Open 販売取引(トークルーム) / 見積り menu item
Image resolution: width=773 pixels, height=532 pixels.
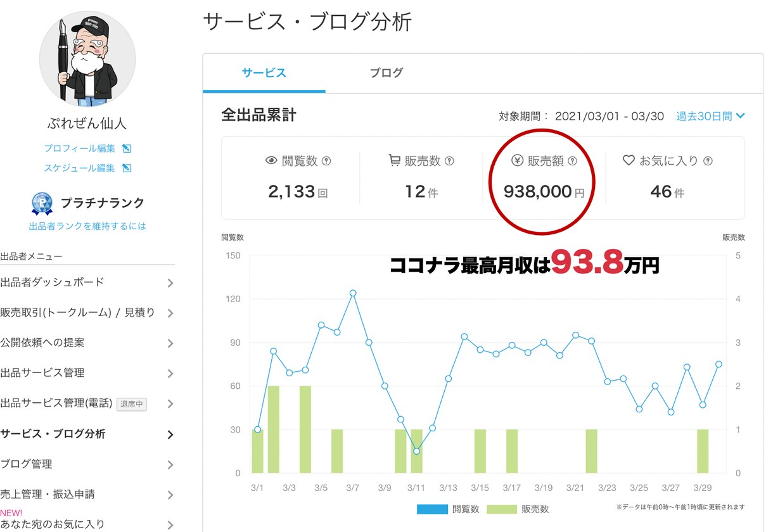pyautogui.click(x=77, y=312)
